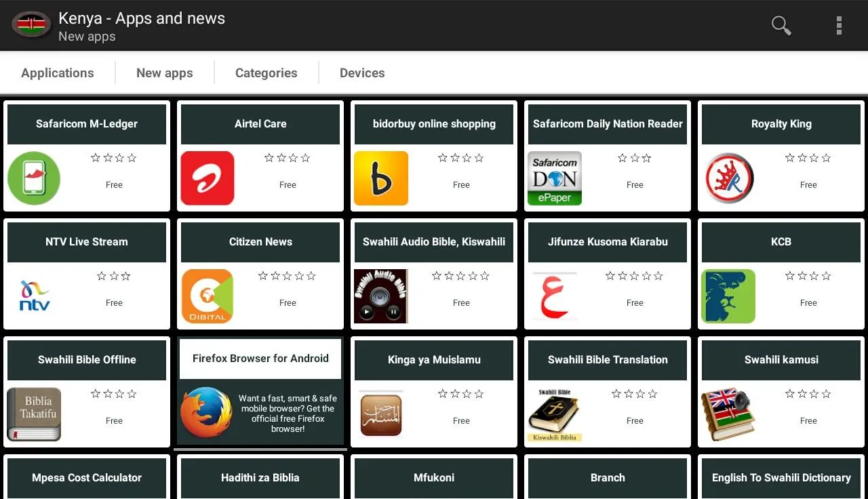This screenshot has width=868, height=499.
Task: Open Swahili Bible Translation title
Action: coord(608,360)
